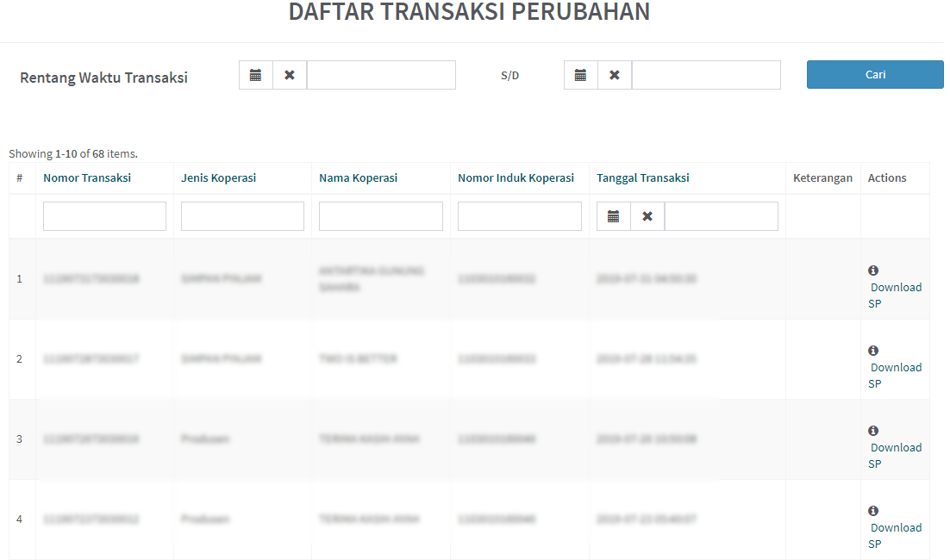Click the Nama Koperasi filter input
This screenshot has height=560, width=950.
coord(380,216)
